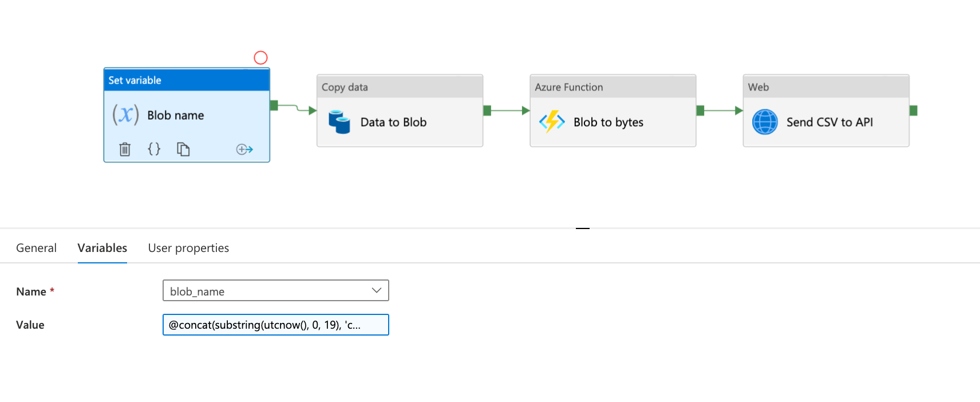
Task: Click the add output arrow icon
Action: pyautogui.click(x=244, y=149)
